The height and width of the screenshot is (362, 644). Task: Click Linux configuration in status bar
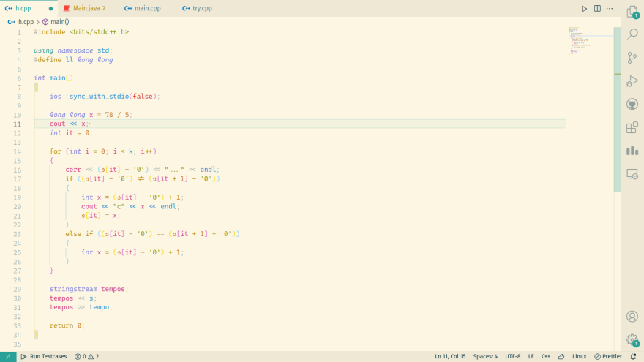point(579,357)
